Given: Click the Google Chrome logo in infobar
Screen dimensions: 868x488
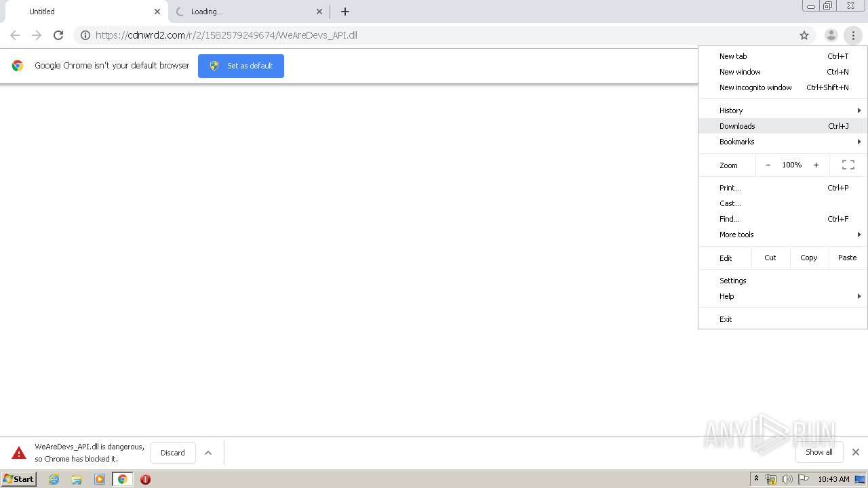Looking at the screenshot, I should pyautogui.click(x=18, y=66).
